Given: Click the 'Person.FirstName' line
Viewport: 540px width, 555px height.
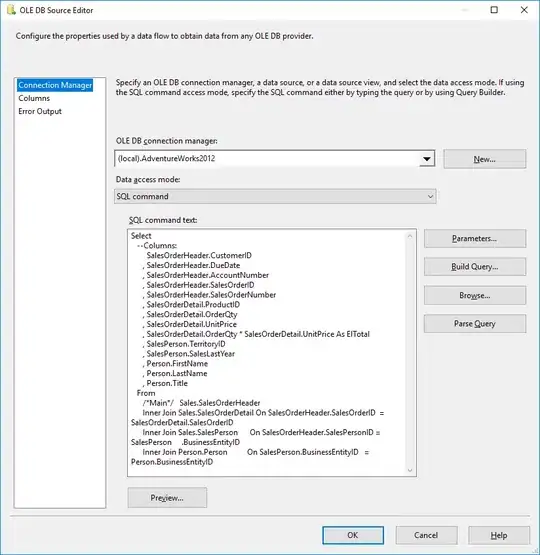Looking at the screenshot, I should [175, 364].
